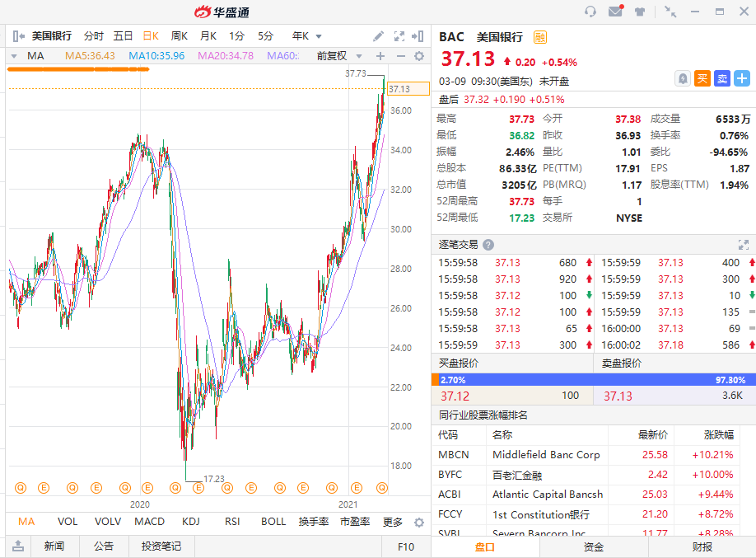
Task: Click bid price 37.12 in 买盘报价
Action: tap(455, 396)
